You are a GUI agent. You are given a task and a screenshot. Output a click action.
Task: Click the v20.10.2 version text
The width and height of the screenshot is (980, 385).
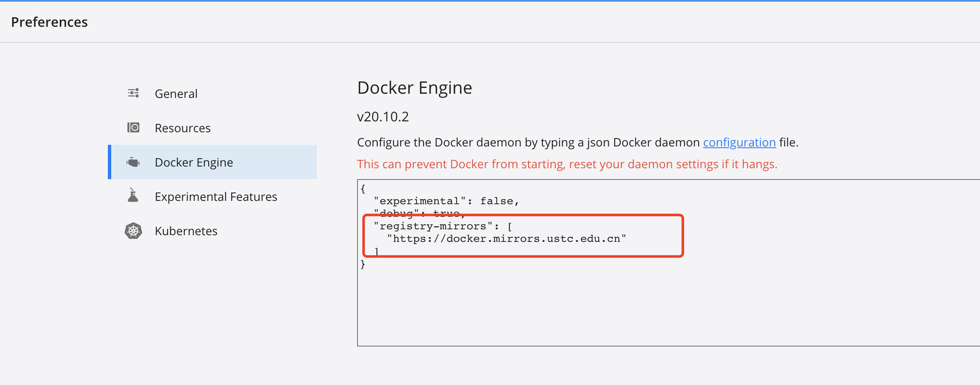(x=383, y=116)
